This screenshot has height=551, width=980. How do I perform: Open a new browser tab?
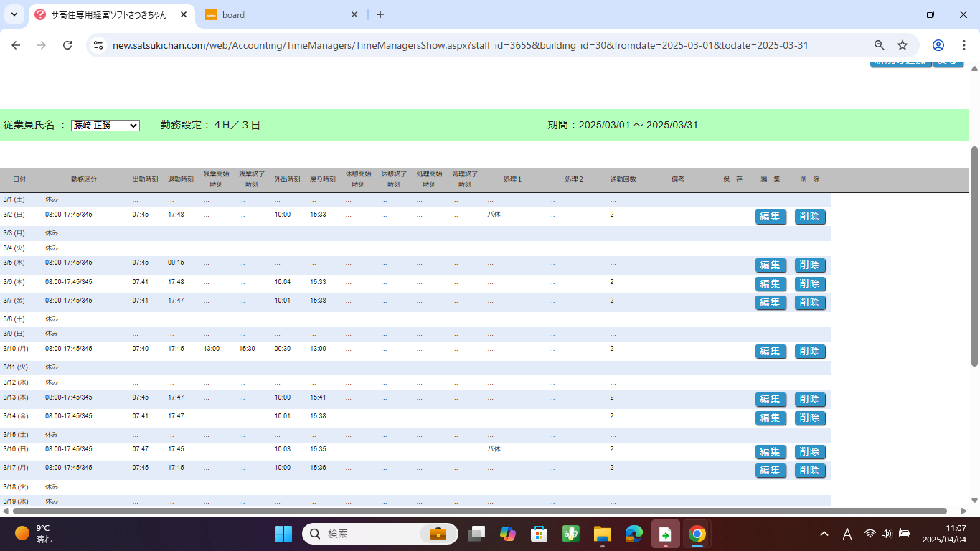pos(380,14)
